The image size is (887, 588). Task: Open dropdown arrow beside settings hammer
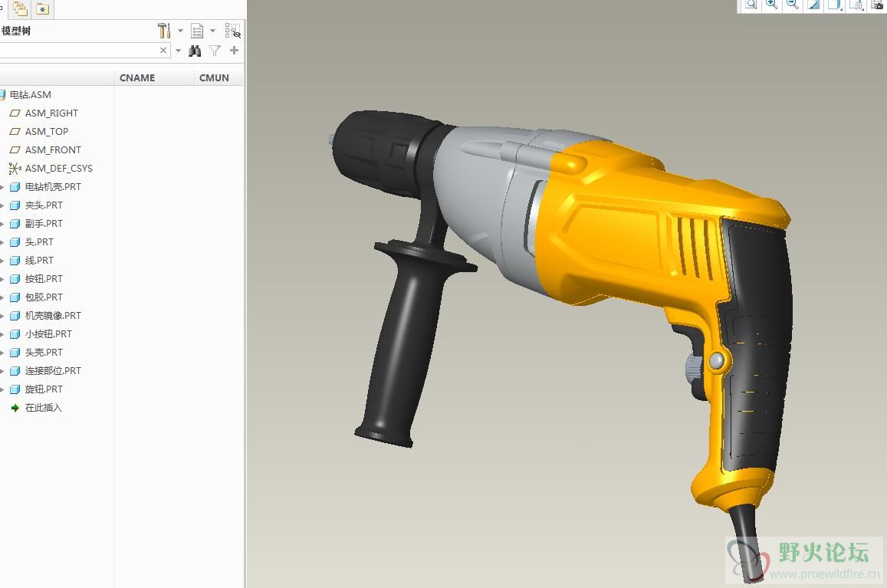(180, 31)
